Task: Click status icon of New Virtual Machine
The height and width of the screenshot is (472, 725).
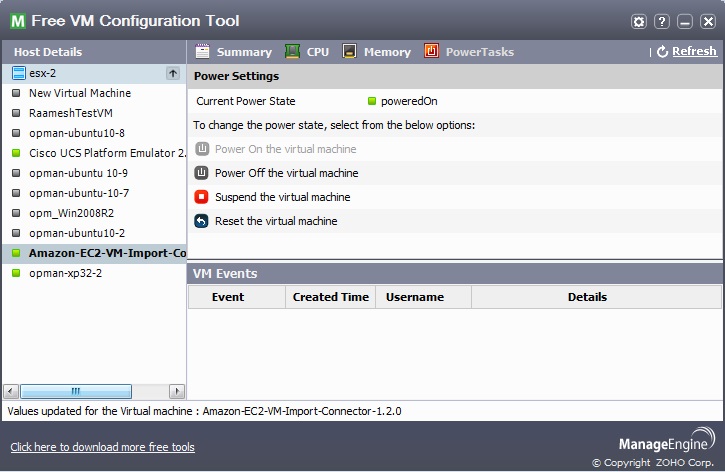Action: coord(16,93)
